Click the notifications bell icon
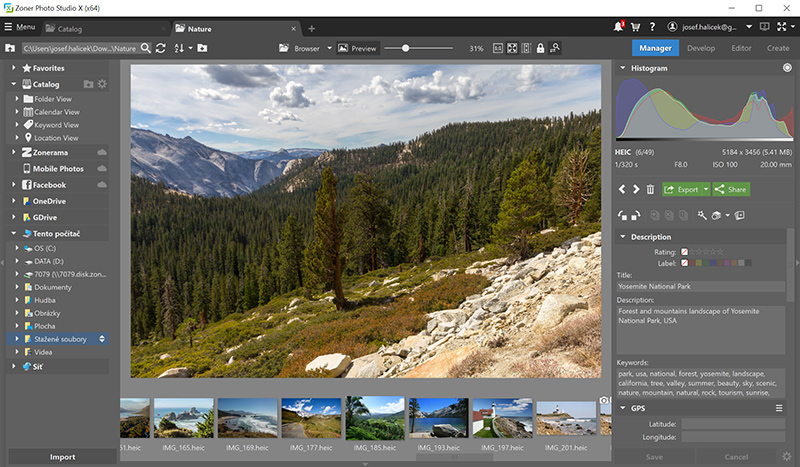This screenshot has height=467, width=800. pos(619,28)
